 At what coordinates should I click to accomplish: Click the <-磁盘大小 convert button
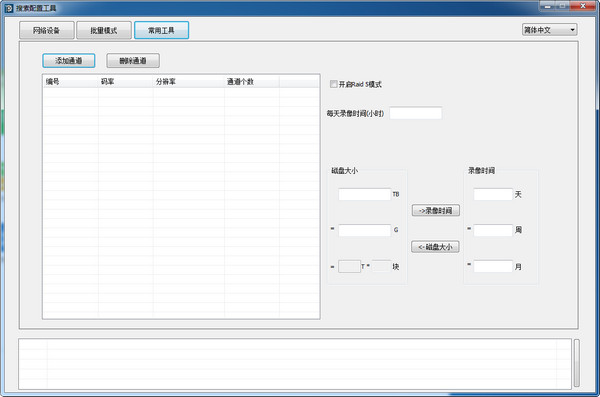pos(435,247)
